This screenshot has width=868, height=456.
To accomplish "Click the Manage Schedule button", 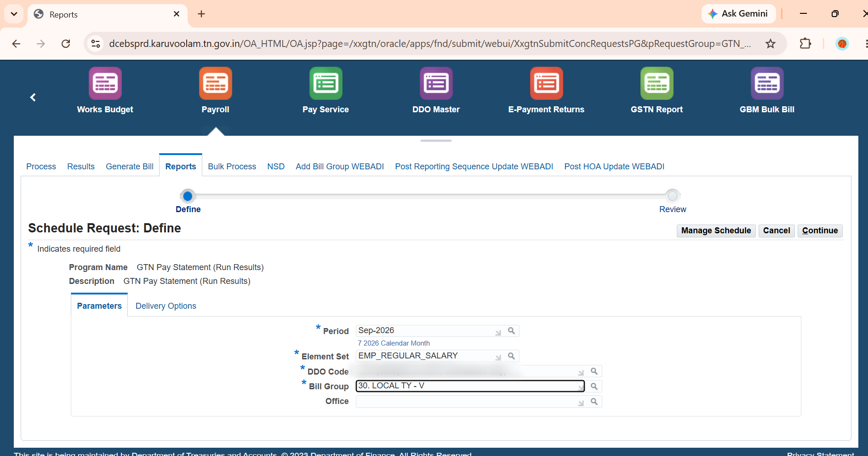I will pyautogui.click(x=716, y=231).
